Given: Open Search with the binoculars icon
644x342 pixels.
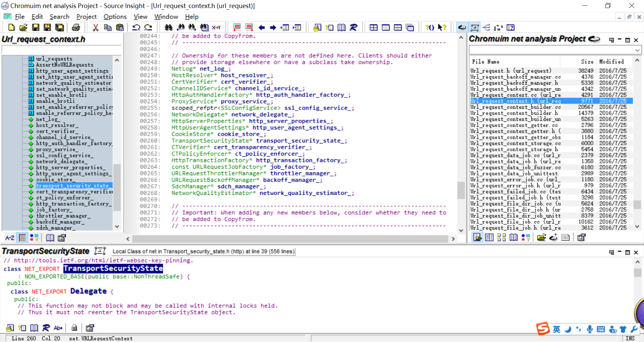Looking at the screenshot, I should pyautogui.click(x=168, y=27).
